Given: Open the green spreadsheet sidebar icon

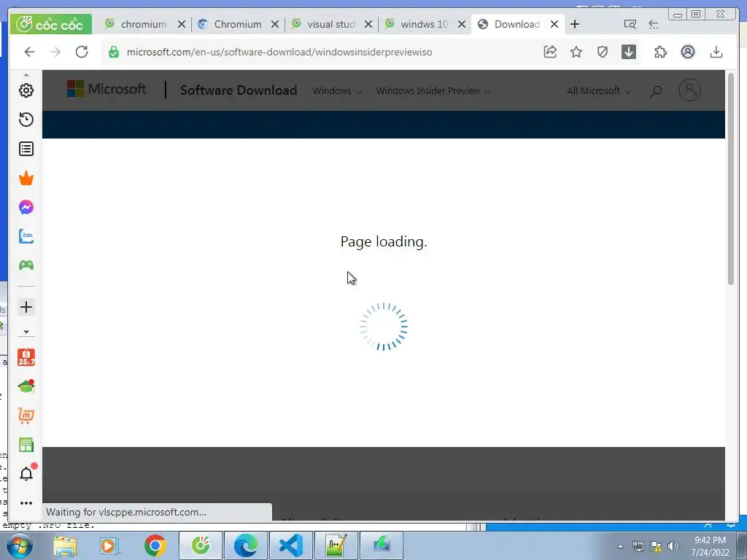Looking at the screenshot, I should point(26,445).
